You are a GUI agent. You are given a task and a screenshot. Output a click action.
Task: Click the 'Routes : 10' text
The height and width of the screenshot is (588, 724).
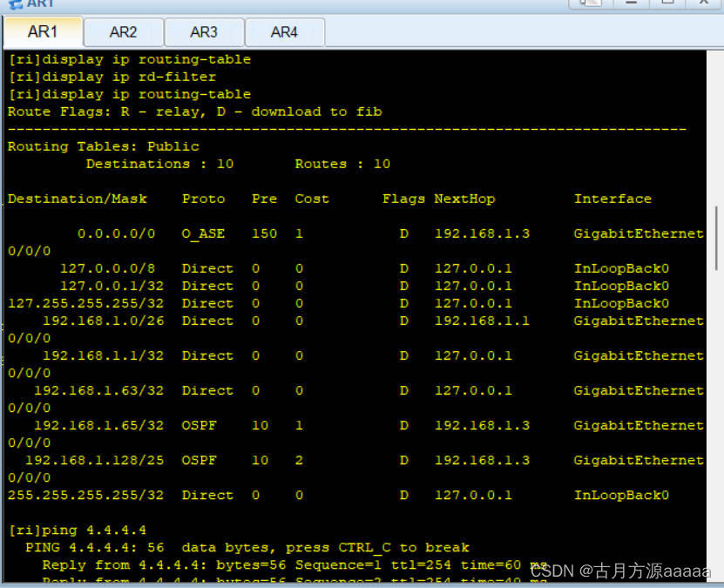(342, 164)
